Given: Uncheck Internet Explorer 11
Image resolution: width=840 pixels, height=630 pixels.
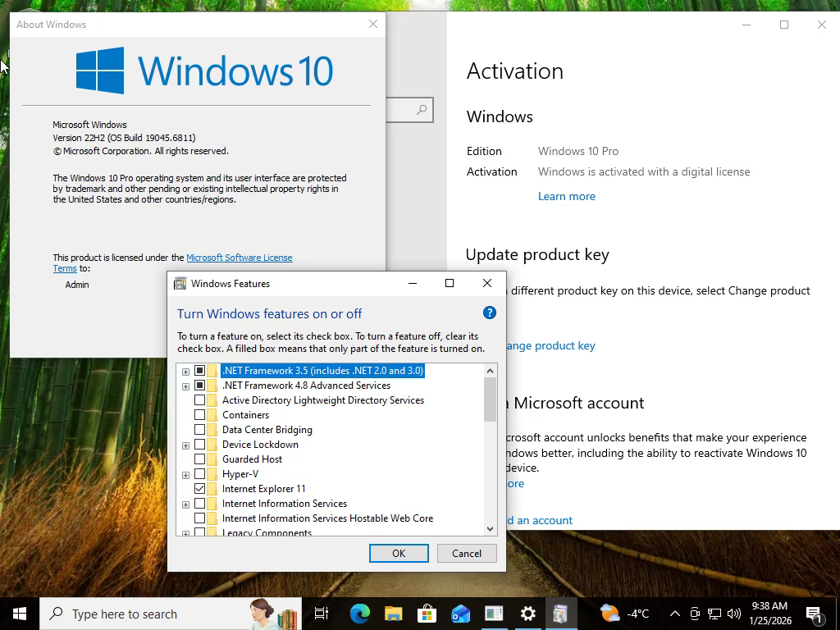Looking at the screenshot, I should click(x=199, y=489).
